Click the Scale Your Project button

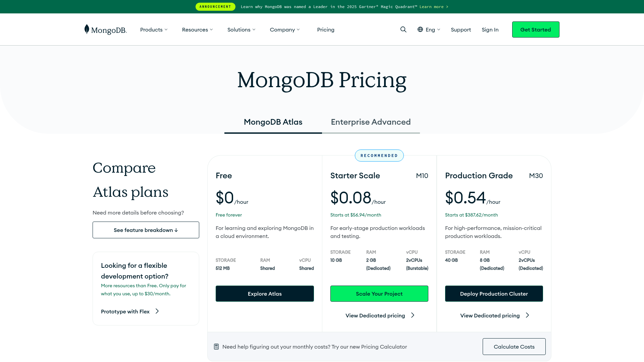(379, 294)
